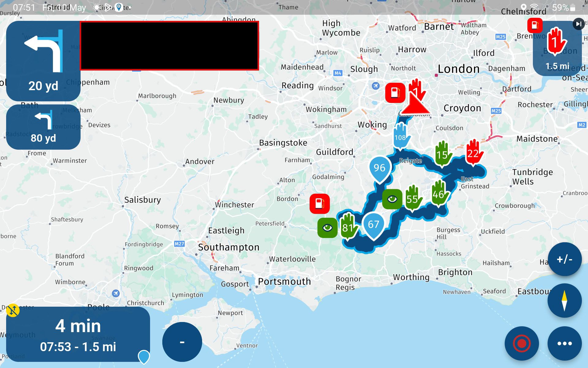Tap the East Grinstead label
The width and height of the screenshot is (588, 368).
coord(475,183)
